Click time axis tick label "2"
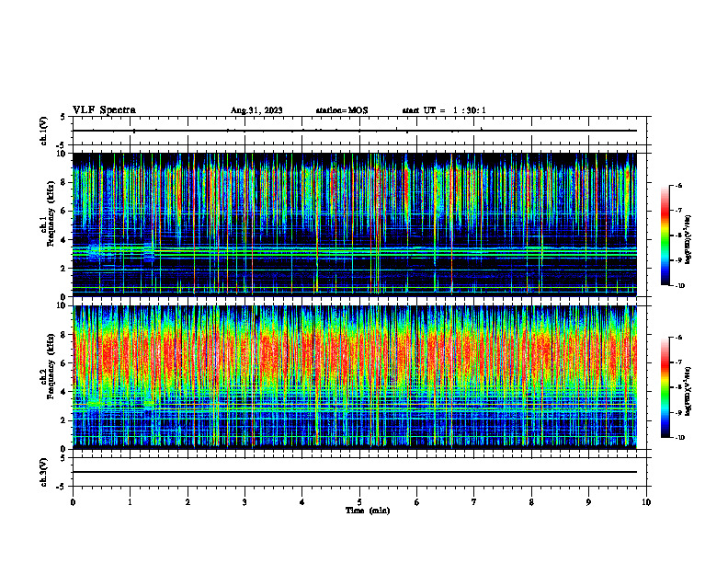 click(x=188, y=502)
